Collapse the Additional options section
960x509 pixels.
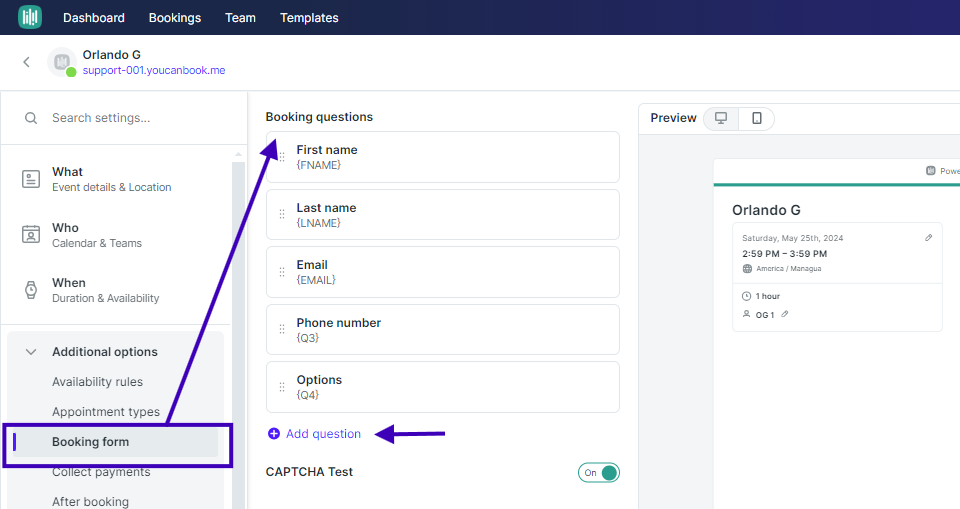(31, 352)
